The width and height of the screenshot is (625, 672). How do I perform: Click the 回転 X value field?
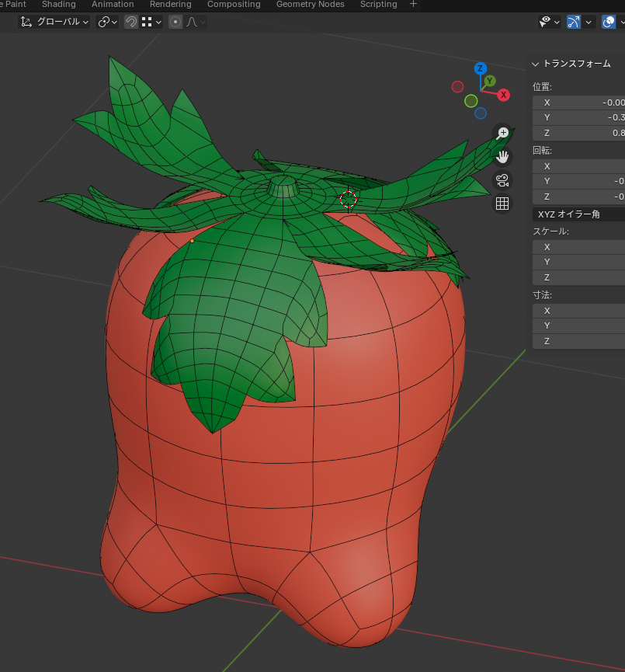(578, 166)
